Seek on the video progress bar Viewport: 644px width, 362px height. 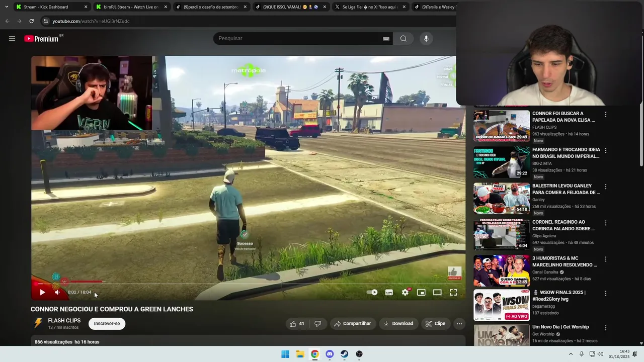(x=248, y=283)
